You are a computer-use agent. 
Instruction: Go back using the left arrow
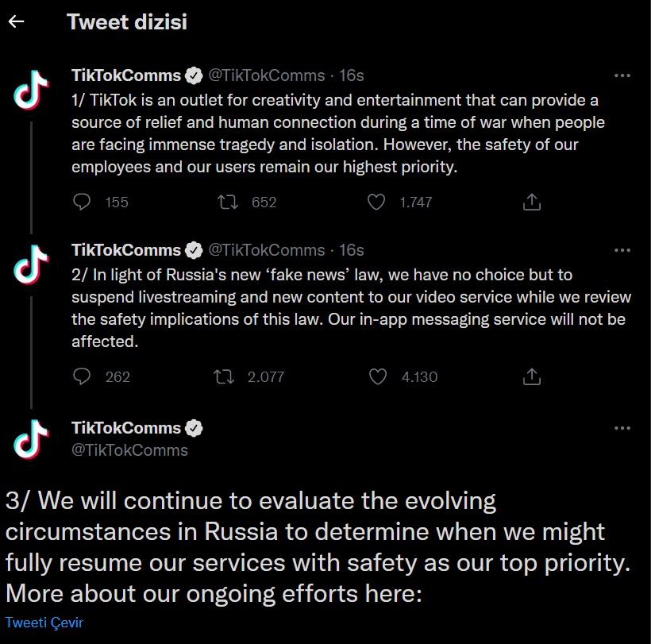pyautogui.click(x=16, y=21)
